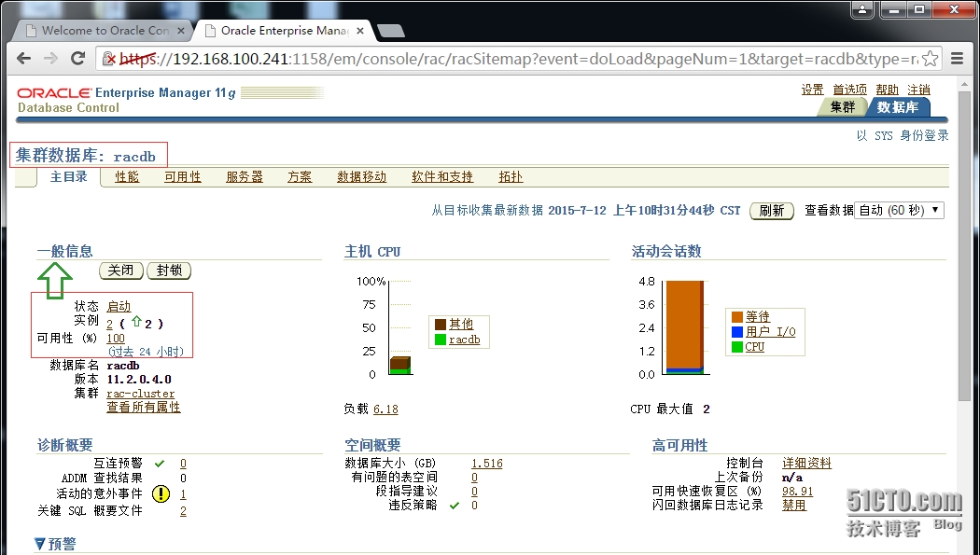The height and width of the screenshot is (555, 980).
Task: Click 查看所有属性 link
Action: point(143,407)
